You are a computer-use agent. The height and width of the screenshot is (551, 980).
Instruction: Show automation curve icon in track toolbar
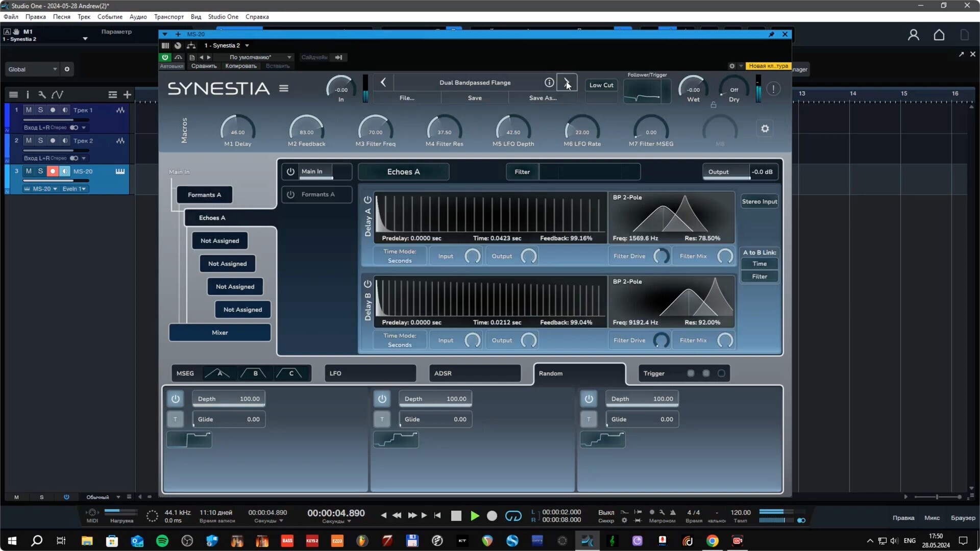pos(57,94)
